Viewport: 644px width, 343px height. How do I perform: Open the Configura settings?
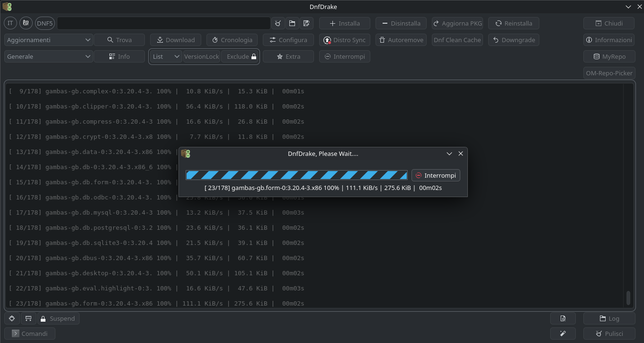[288, 40]
